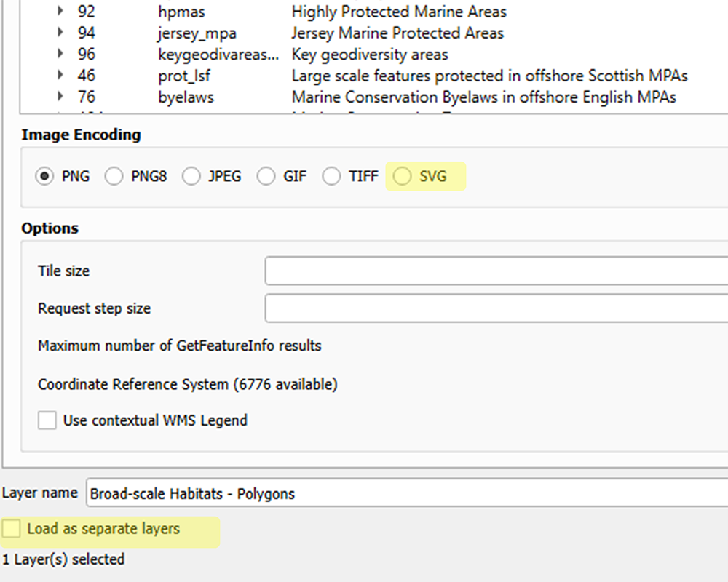Pick TIFF image encoding
728x582 pixels.
pyautogui.click(x=332, y=177)
